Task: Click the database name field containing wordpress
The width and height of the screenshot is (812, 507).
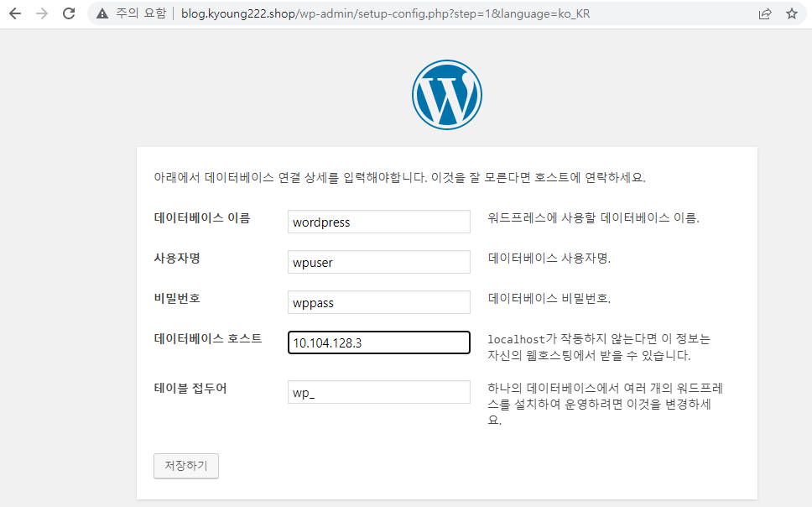Action: (379, 222)
